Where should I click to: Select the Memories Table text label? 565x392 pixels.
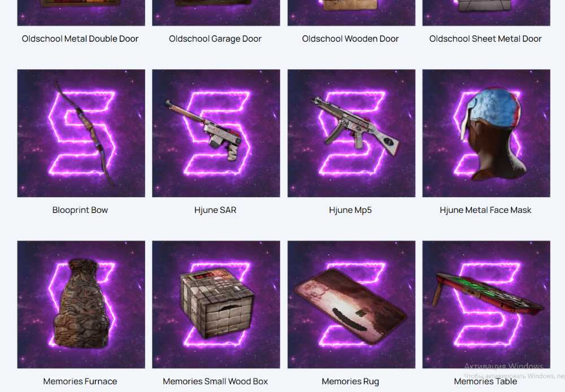click(485, 381)
